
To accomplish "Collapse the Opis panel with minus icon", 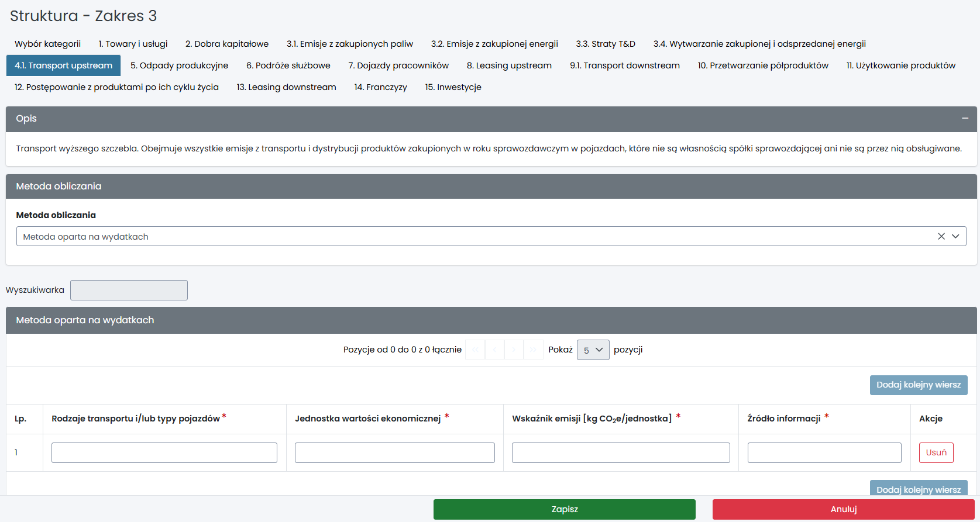I will [965, 119].
